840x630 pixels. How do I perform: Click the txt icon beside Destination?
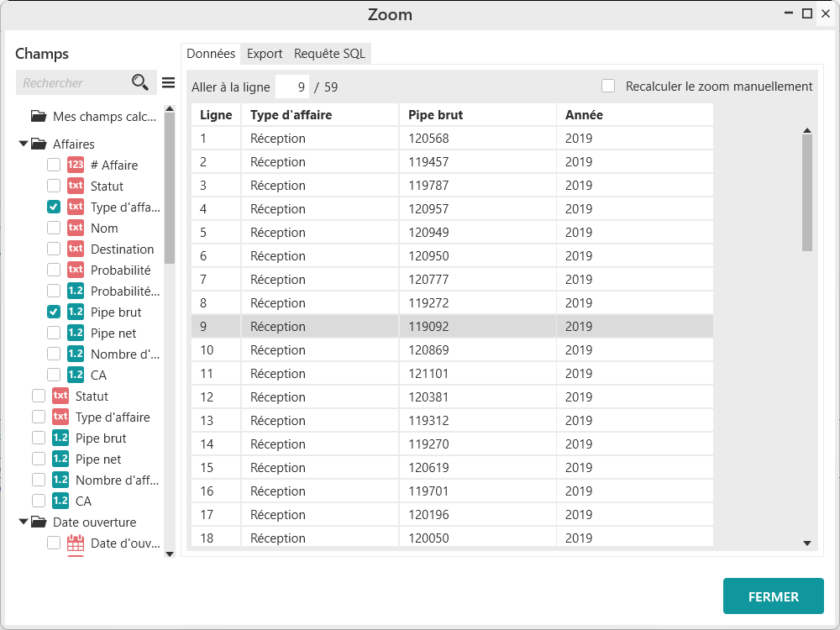pyautogui.click(x=76, y=249)
